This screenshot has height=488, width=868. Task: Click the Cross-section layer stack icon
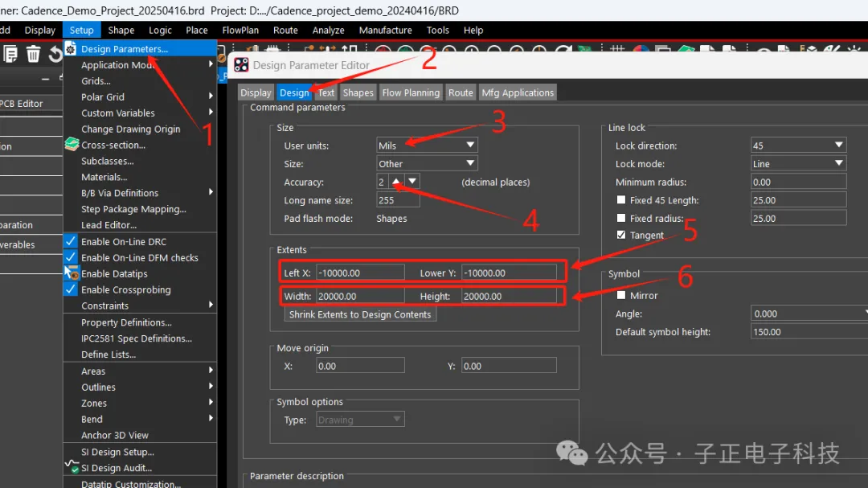tap(72, 145)
